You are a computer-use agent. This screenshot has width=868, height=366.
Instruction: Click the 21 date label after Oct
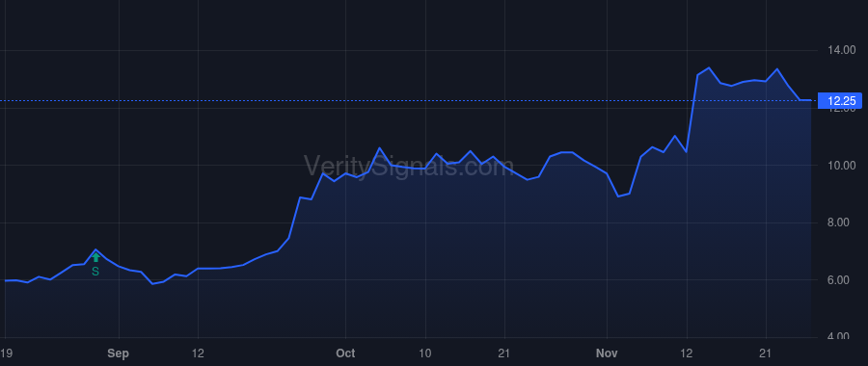point(504,353)
